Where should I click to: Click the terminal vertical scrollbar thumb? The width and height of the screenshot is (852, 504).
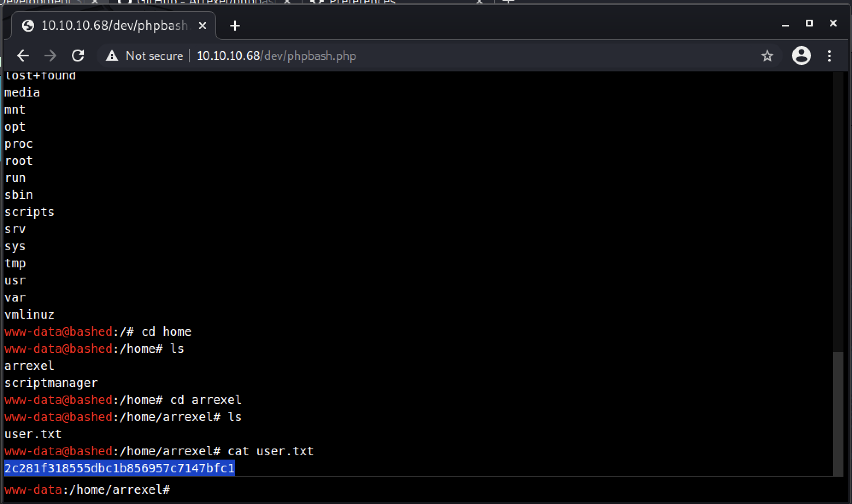click(838, 413)
